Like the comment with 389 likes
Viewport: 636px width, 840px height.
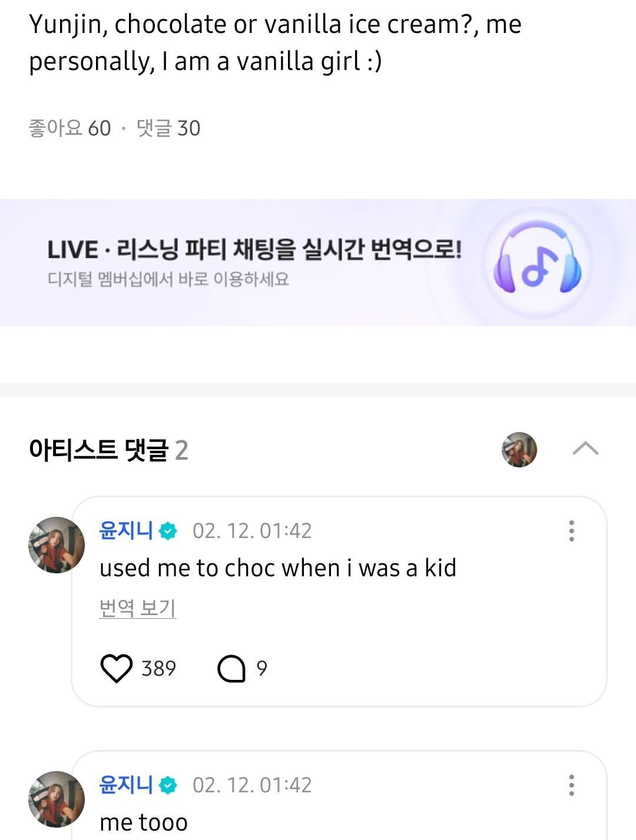pos(117,668)
